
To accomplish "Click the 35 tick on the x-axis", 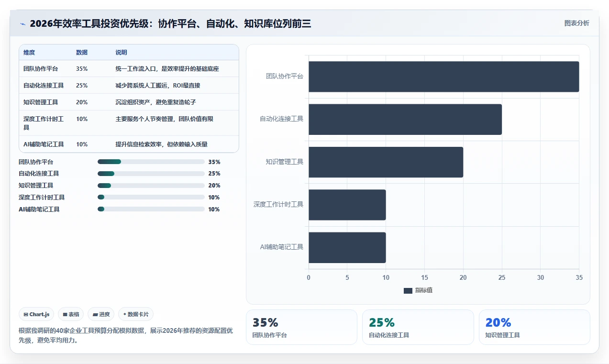I will [x=579, y=277].
